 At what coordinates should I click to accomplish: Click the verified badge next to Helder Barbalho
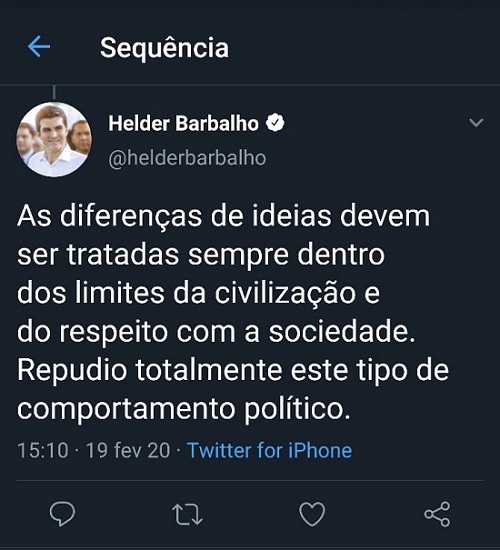point(275,123)
